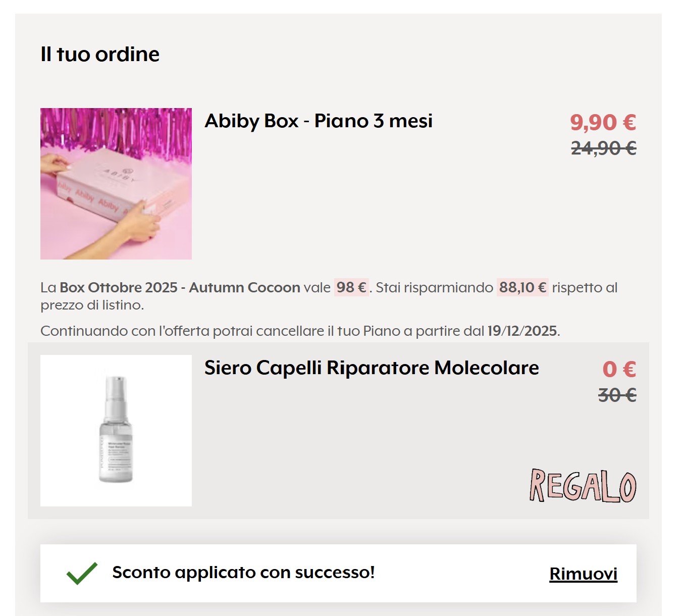Click the 19/12/2025 cancellation date

pyautogui.click(x=521, y=331)
